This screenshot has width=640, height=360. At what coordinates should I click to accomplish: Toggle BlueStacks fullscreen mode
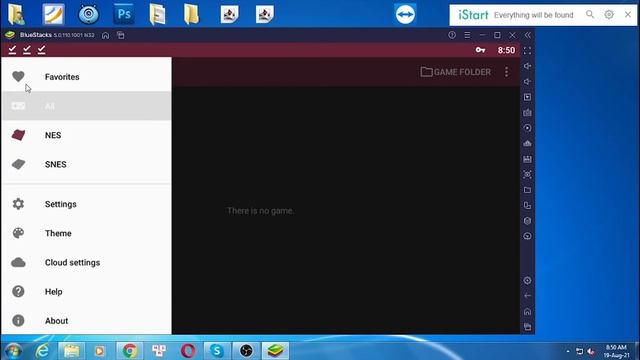click(x=527, y=51)
